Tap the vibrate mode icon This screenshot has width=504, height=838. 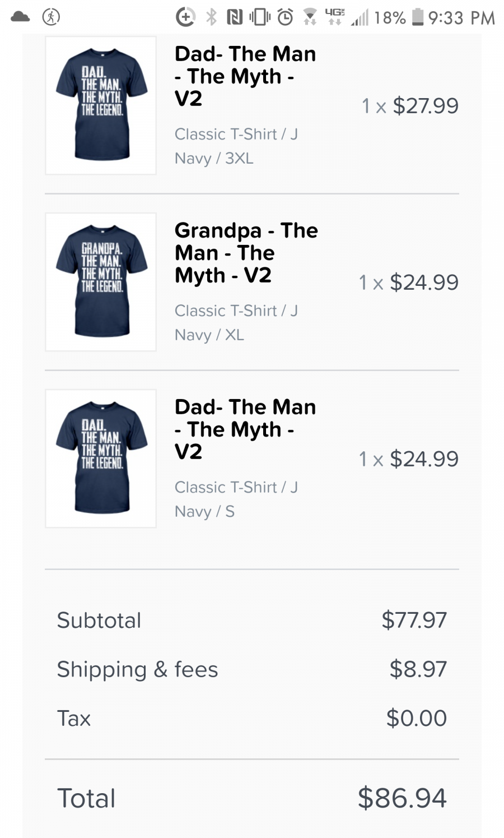pyautogui.click(x=259, y=17)
